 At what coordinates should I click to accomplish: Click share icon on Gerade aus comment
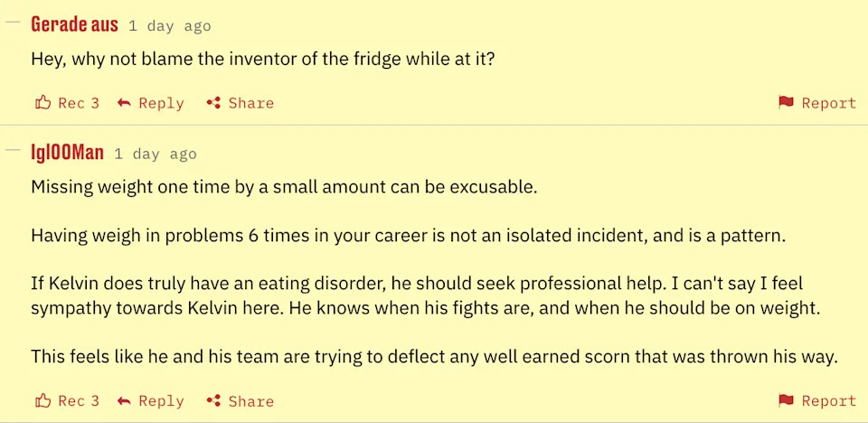click(x=213, y=103)
